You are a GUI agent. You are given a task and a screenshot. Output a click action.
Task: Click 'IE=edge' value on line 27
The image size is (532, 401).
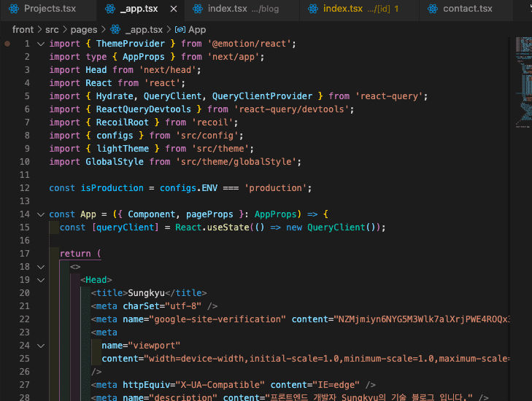pyautogui.click(x=336, y=385)
